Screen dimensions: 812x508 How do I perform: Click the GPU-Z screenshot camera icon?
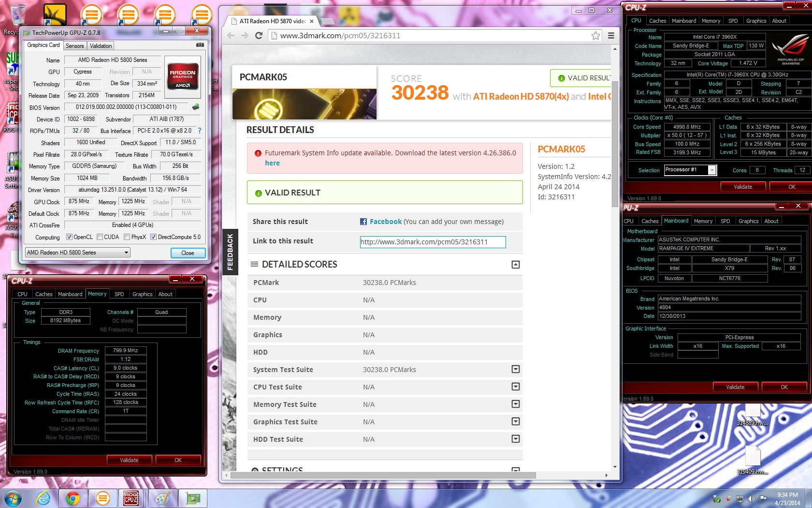200,45
